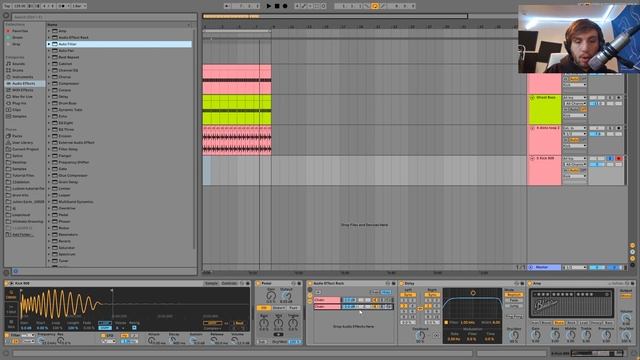Image resolution: width=640 pixels, height=360 pixels.
Task: Toggle the arrangement Loop switch
Action: click(x=375, y=6)
